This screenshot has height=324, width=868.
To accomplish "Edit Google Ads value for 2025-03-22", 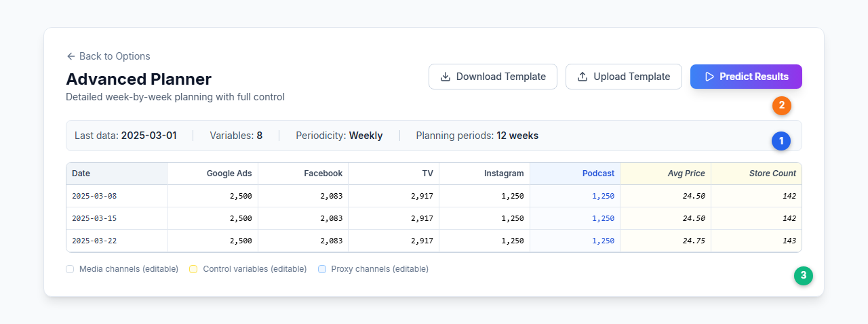I will point(213,241).
